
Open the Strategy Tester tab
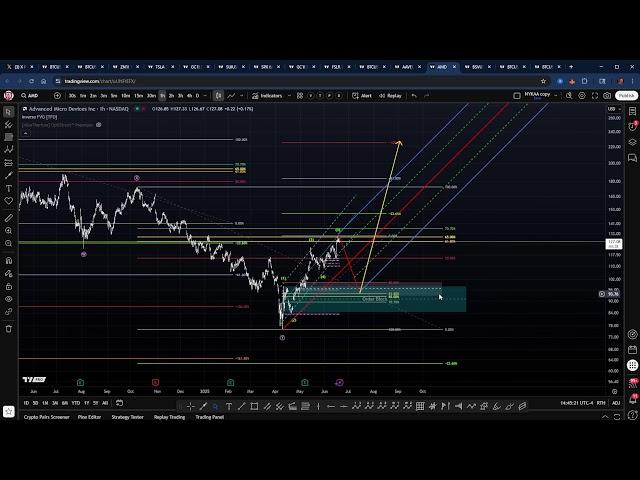(x=127, y=417)
